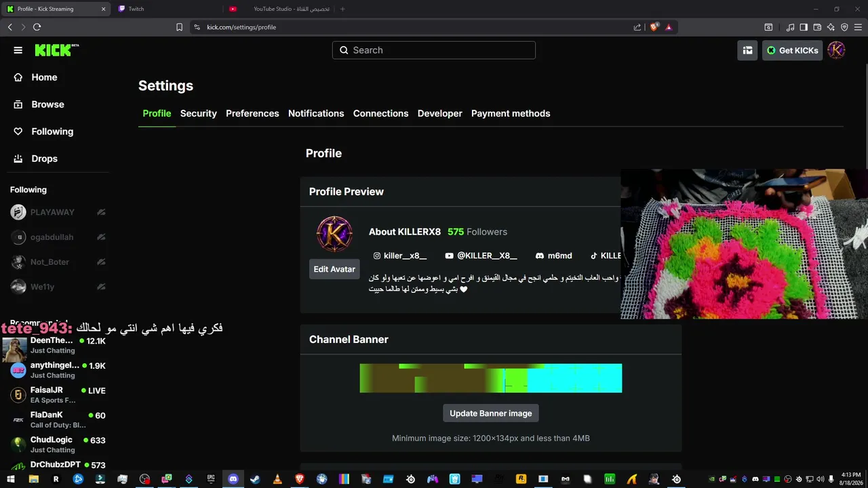
Task: Click the Kick search field
Action: point(434,50)
